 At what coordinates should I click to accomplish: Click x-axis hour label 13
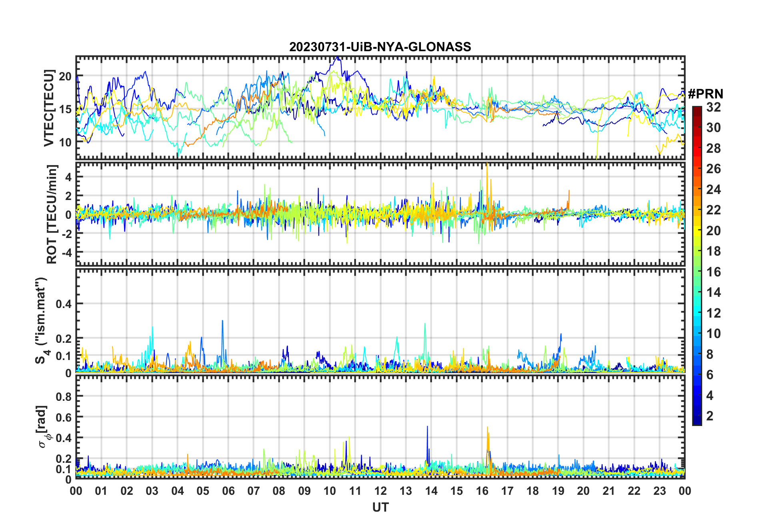pos(406,491)
